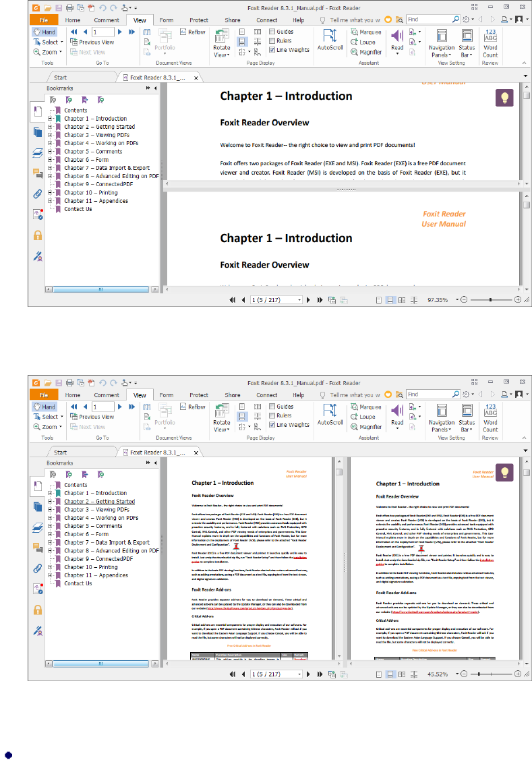Open Navigation Panels in lower window
The image size is (532, 760).
point(442,418)
